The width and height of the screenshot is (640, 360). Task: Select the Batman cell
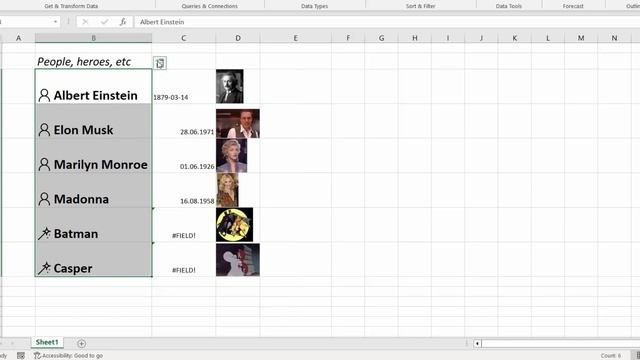[x=93, y=225]
